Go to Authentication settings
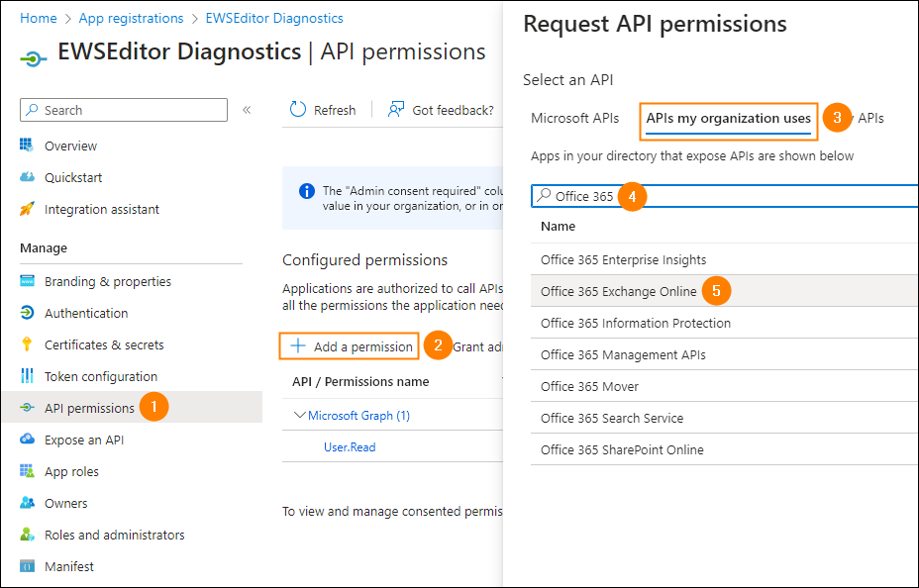 [86, 314]
